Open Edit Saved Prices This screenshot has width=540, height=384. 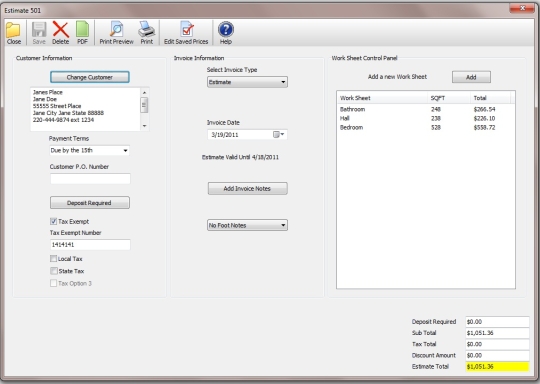[186, 33]
